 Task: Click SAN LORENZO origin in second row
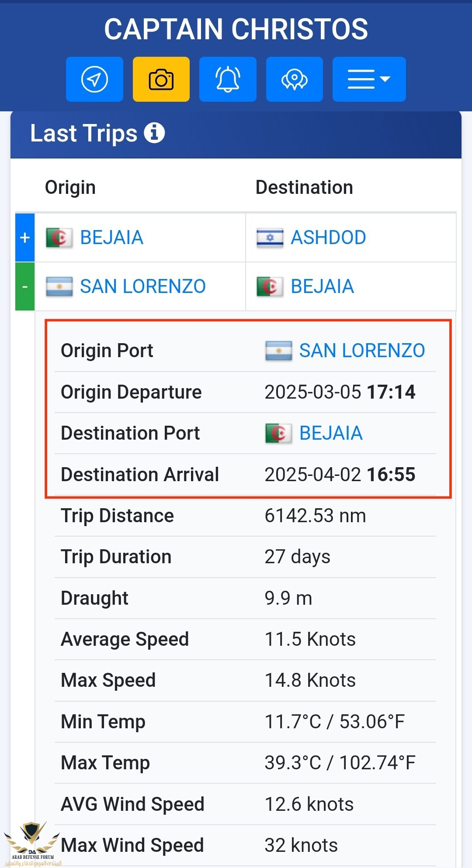[x=143, y=287]
